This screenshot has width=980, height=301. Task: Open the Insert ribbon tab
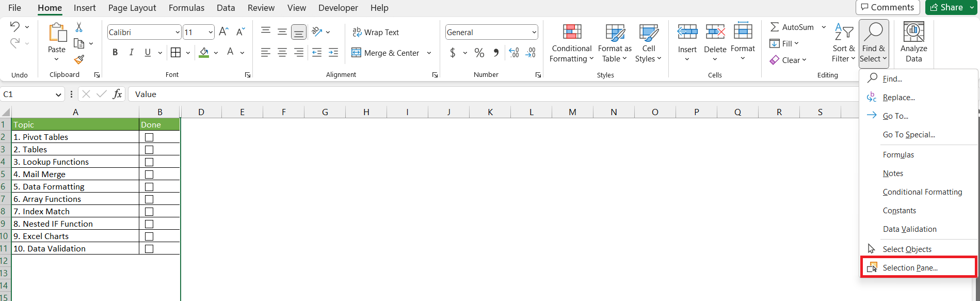pos(85,8)
